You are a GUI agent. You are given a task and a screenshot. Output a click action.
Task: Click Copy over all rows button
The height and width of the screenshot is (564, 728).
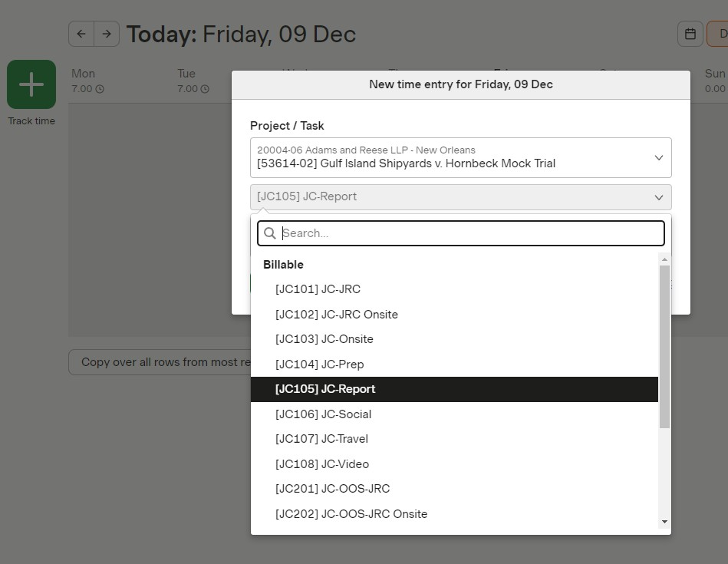coord(161,362)
